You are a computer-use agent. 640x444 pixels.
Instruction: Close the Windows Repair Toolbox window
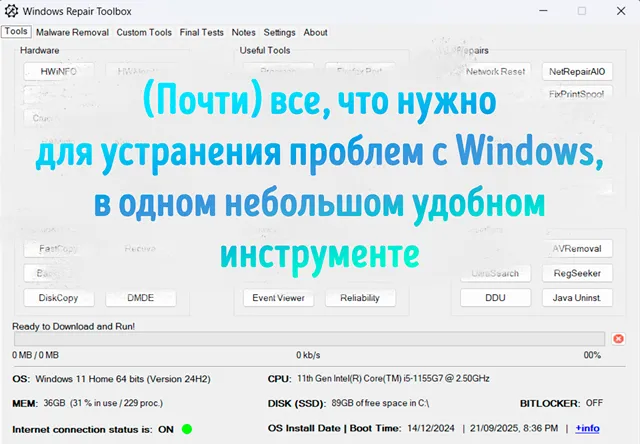tap(621, 11)
